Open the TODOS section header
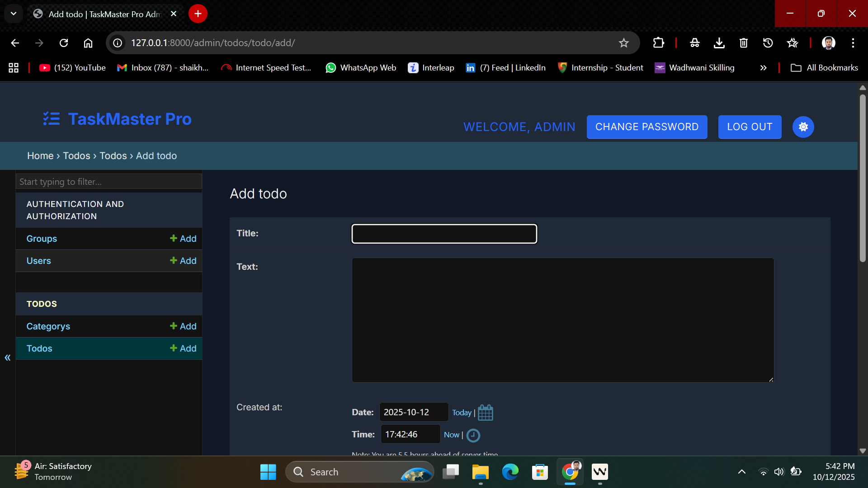The width and height of the screenshot is (868, 488). pyautogui.click(x=42, y=304)
